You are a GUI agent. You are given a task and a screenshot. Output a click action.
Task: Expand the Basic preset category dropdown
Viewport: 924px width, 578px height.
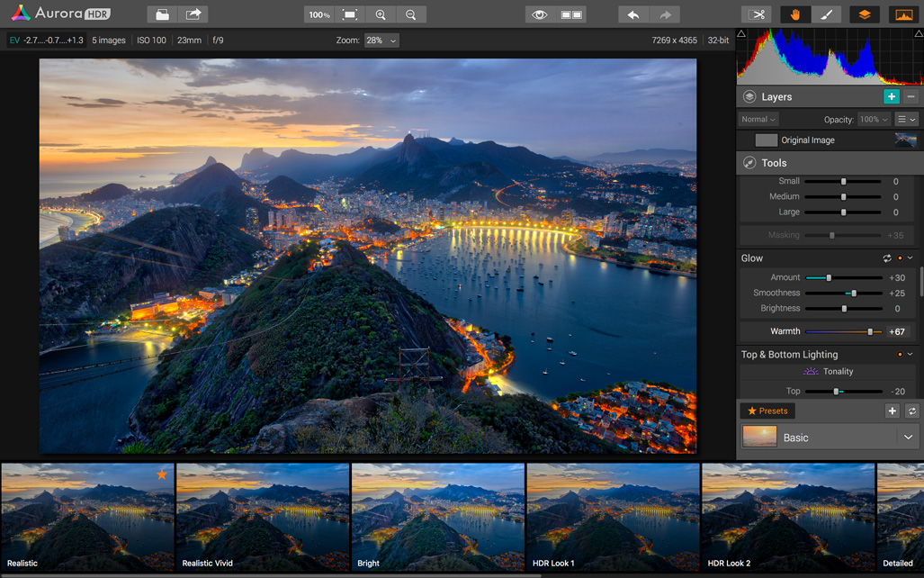(908, 438)
